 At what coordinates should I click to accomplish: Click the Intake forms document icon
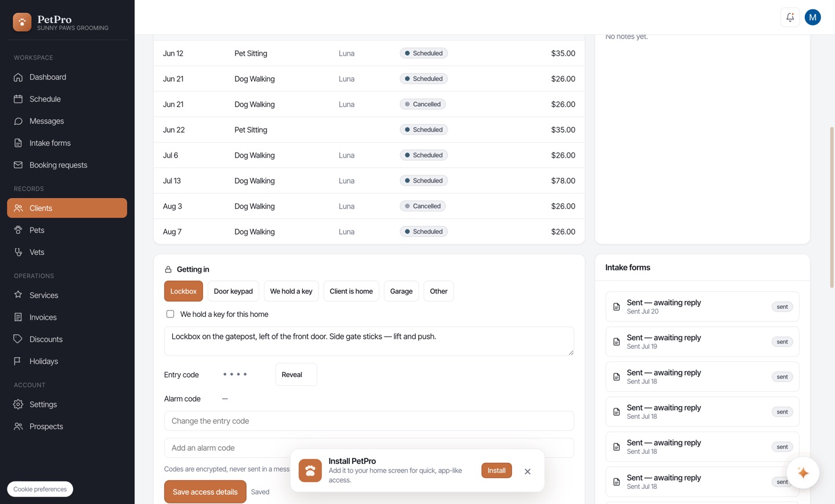click(18, 143)
